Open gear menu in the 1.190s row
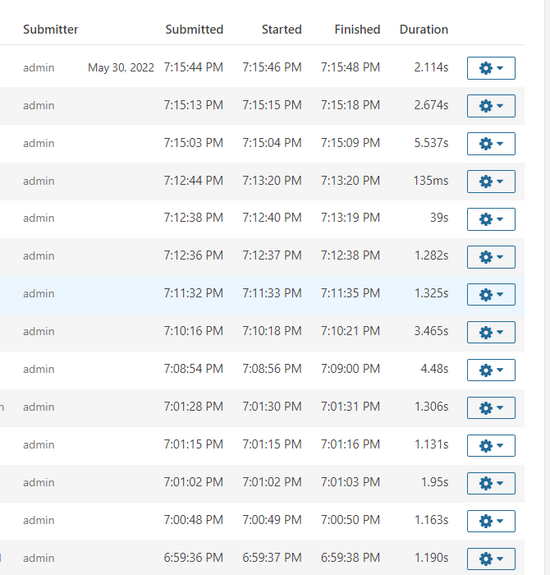 (491, 558)
